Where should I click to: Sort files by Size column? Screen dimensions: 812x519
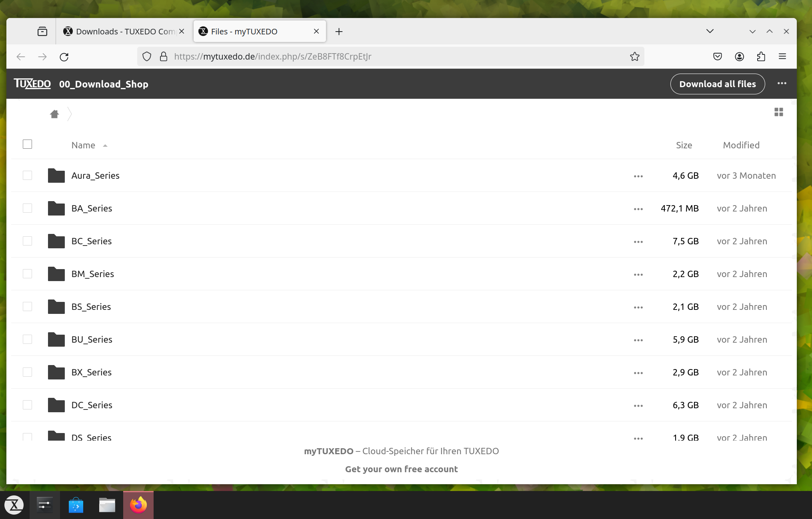684,145
